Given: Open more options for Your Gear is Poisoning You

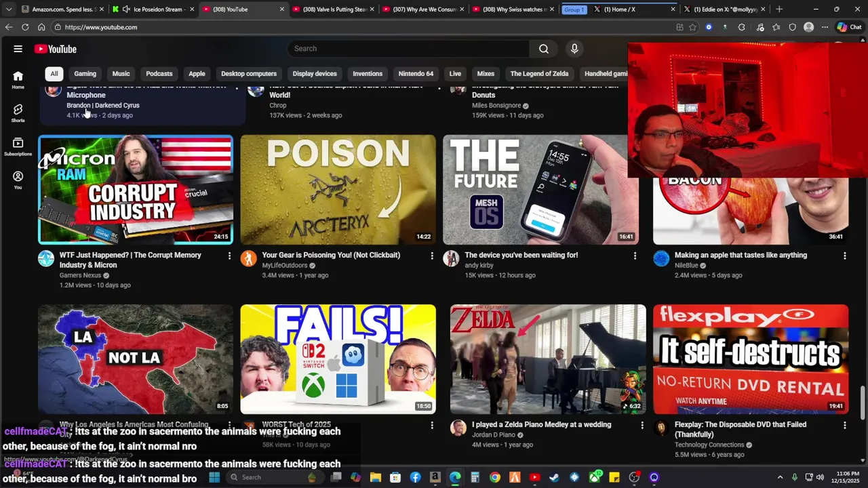Looking at the screenshot, I should [x=432, y=256].
